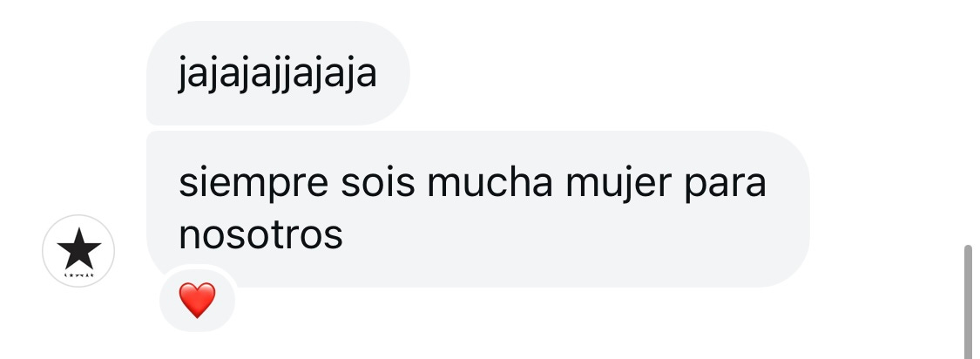Open the black star profile avatar
This screenshot has width=980, height=359.
point(78,251)
